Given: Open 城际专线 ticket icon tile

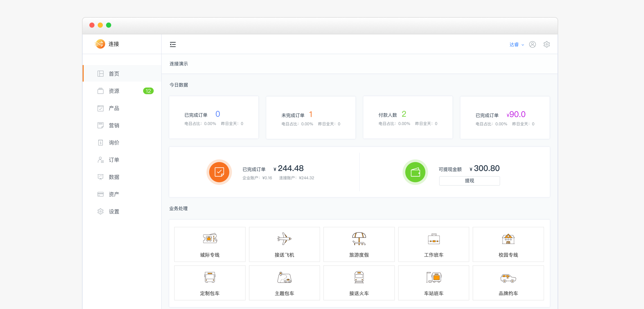Looking at the screenshot, I should pyautogui.click(x=210, y=239).
